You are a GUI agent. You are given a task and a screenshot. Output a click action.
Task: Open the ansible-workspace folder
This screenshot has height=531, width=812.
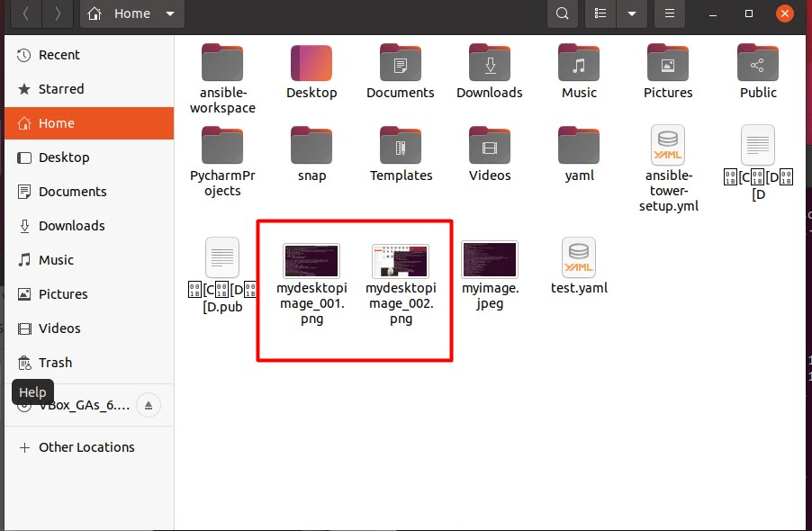[x=221, y=63]
